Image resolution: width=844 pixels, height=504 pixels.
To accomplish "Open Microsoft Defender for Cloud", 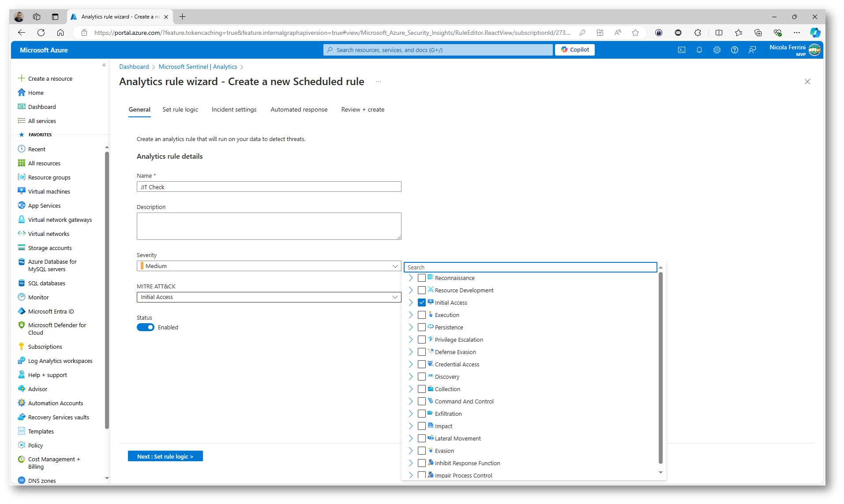I will pyautogui.click(x=56, y=329).
